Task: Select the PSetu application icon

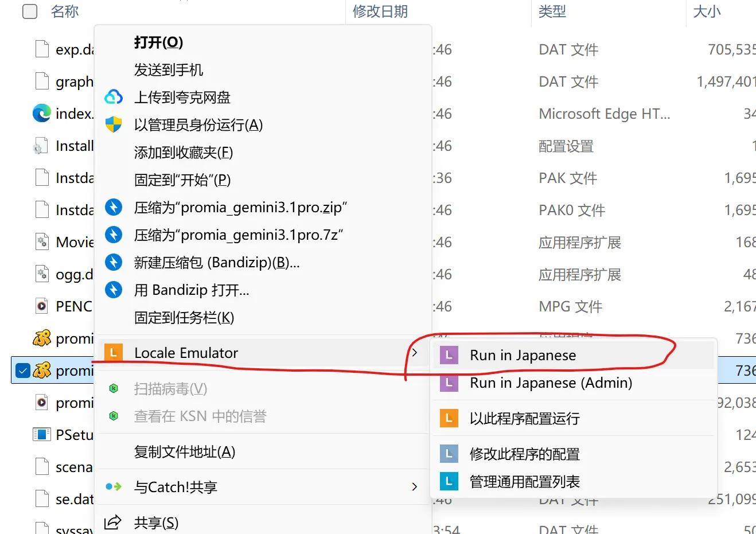Action: [42, 435]
